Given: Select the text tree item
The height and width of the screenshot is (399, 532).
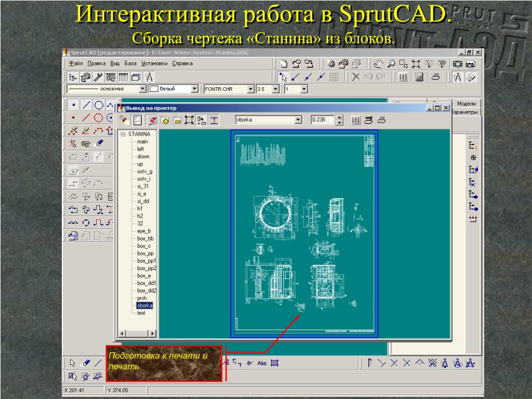Looking at the screenshot, I should (141, 313).
